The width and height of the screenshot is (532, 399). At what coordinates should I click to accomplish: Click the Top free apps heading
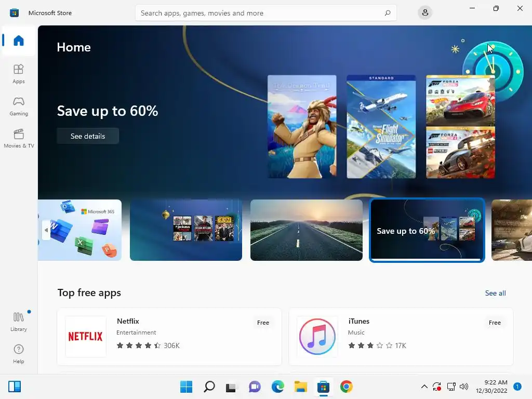click(x=89, y=293)
